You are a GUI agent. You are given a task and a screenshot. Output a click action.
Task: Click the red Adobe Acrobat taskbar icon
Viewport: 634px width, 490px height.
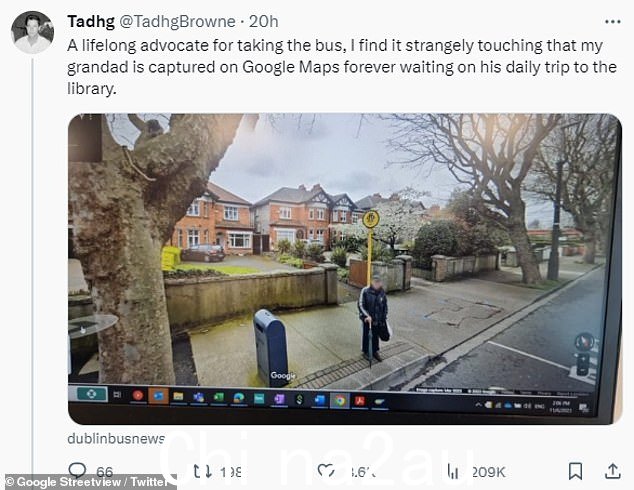pyautogui.click(x=360, y=401)
